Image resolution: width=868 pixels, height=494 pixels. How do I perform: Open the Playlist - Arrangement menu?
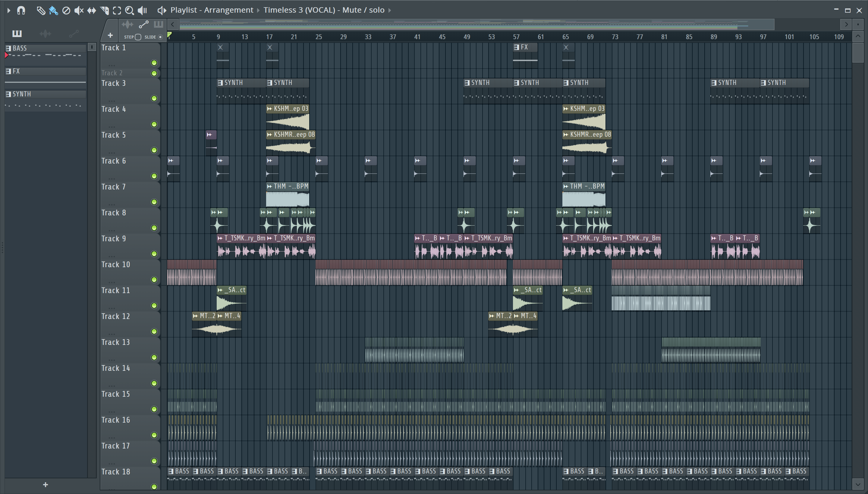pos(212,10)
